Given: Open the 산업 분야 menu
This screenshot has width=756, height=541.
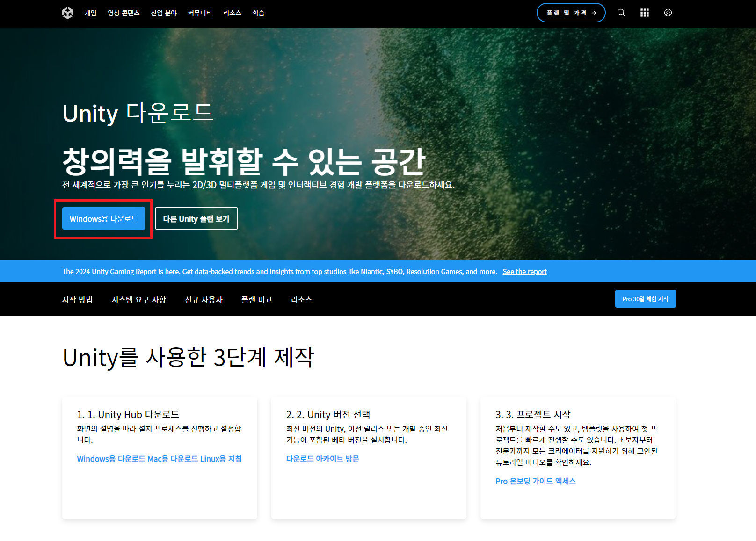Looking at the screenshot, I should [x=164, y=13].
